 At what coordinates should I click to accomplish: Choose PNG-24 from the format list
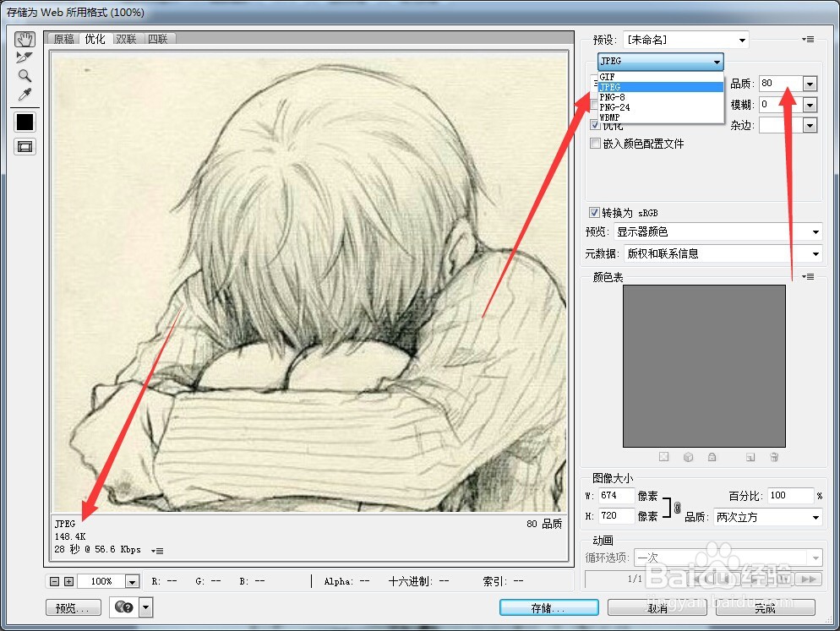point(661,107)
